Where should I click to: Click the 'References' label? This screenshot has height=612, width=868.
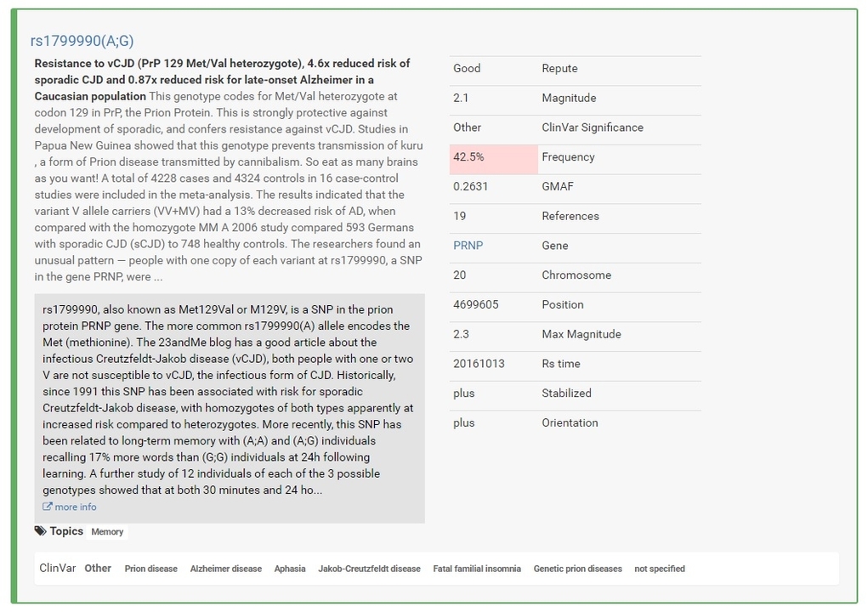(x=570, y=216)
